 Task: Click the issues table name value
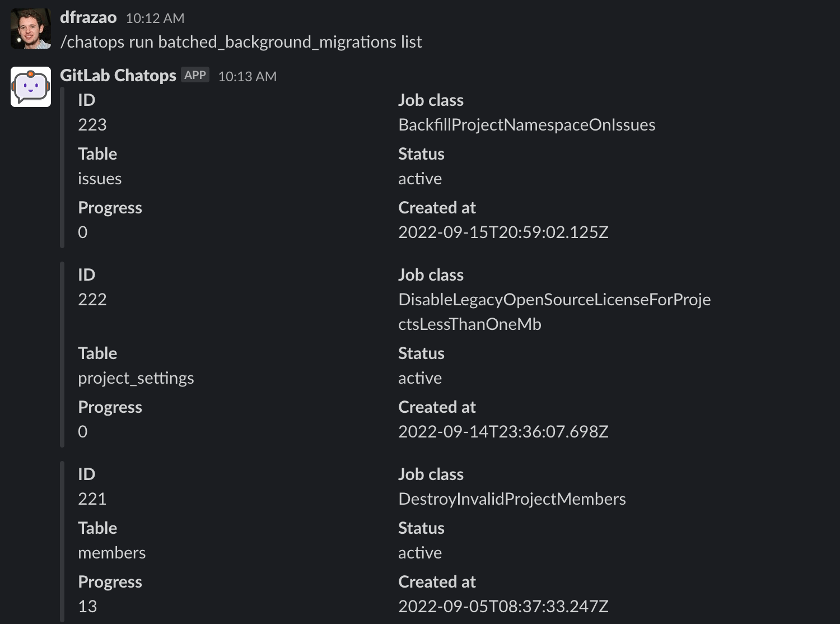point(100,179)
